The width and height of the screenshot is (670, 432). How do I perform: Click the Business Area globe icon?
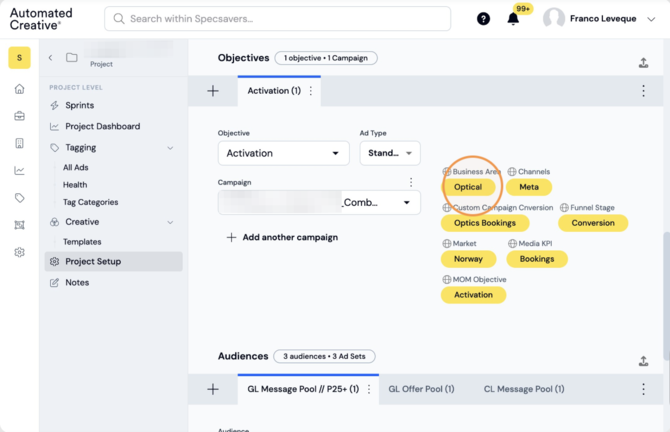coord(447,171)
